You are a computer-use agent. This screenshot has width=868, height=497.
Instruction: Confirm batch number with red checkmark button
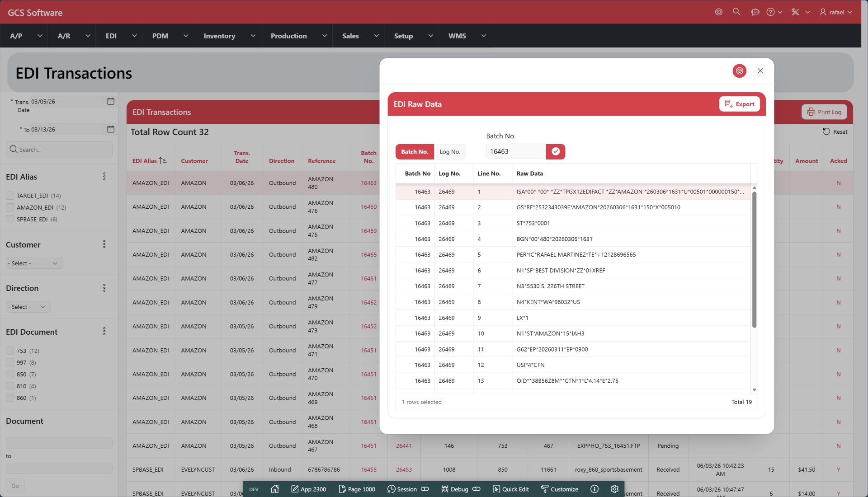(x=556, y=152)
